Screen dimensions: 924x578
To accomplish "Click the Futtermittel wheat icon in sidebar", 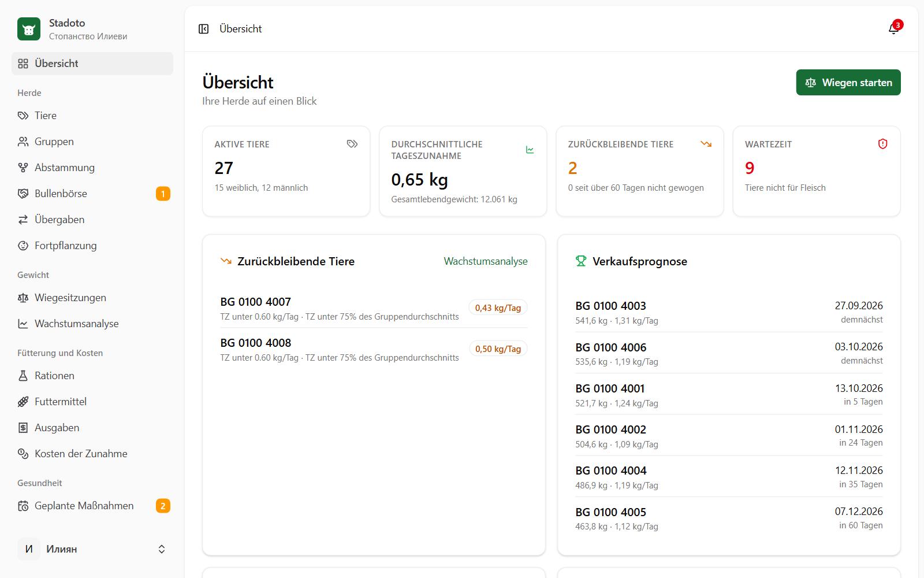I will tap(23, 402).
